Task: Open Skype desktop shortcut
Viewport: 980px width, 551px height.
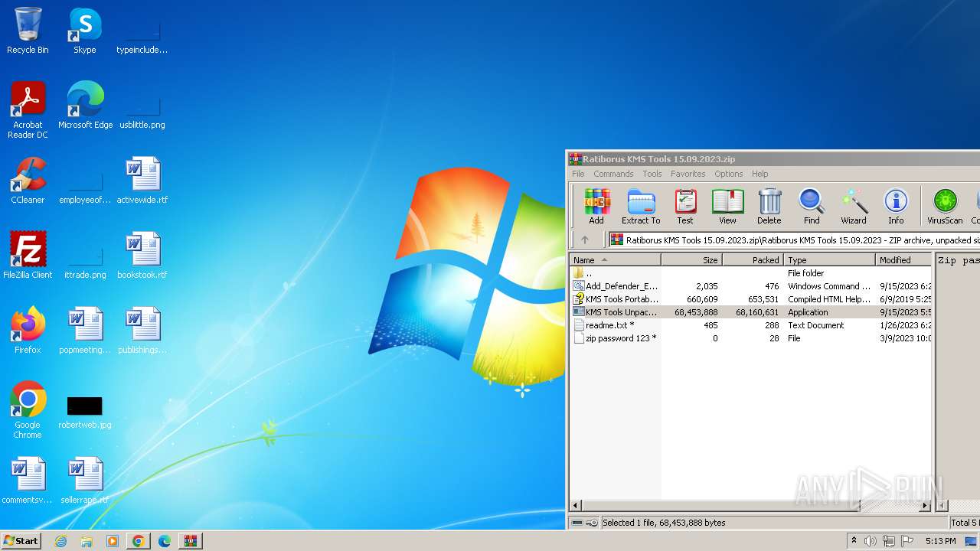Action: click(85, 31)
